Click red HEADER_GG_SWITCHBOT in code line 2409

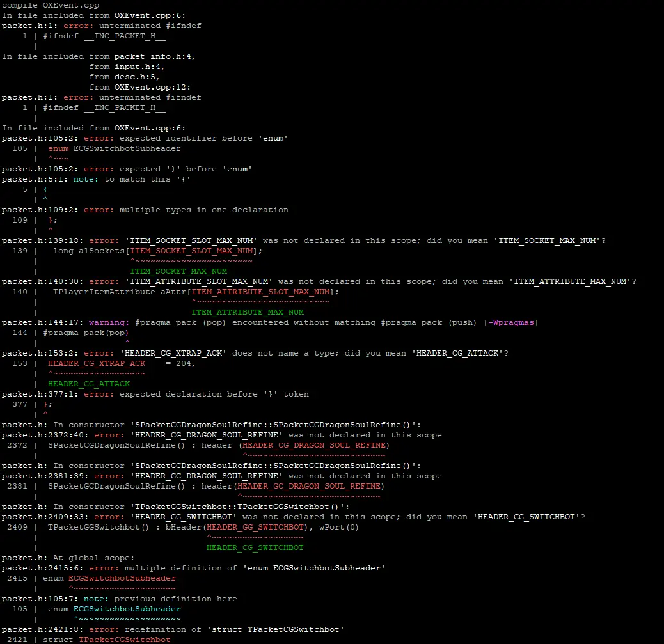(255, 527)
